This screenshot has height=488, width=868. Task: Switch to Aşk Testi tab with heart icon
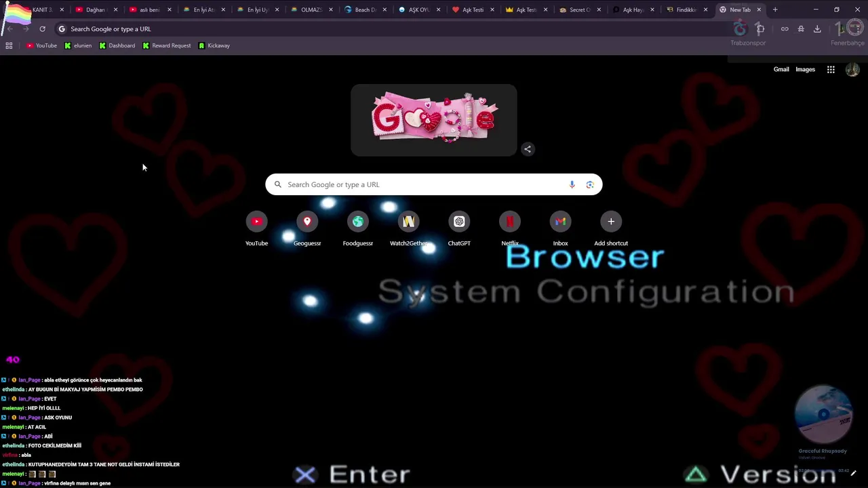(x=473, y=9)
